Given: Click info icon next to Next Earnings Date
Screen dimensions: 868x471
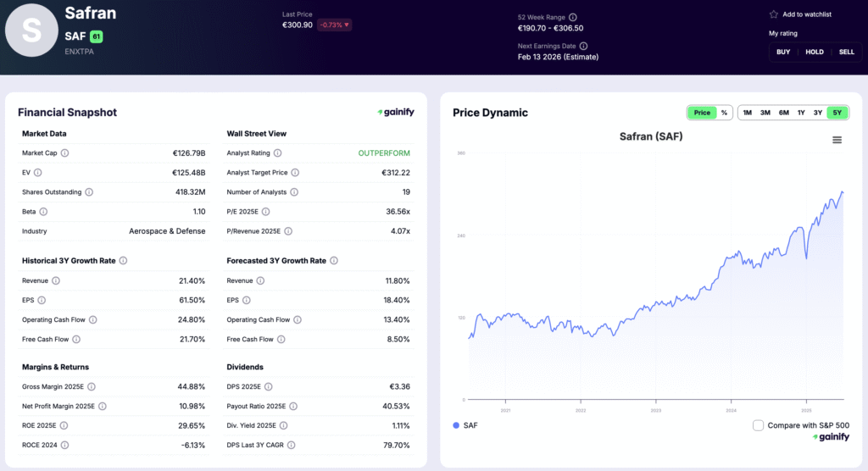Looking at the screenshot, I should point(583,46).
